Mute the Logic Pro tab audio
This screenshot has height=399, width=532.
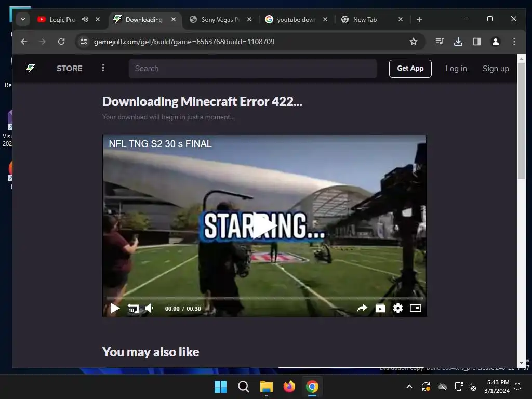[85, 19]
